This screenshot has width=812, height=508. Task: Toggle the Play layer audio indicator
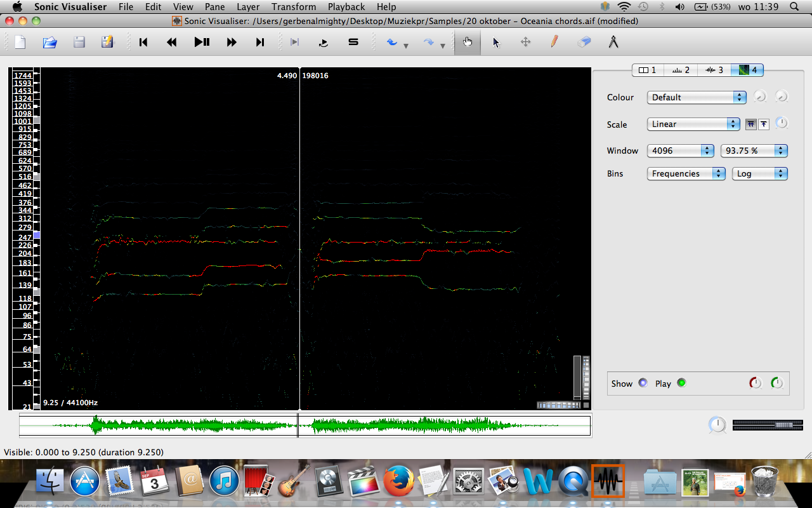(681, 383)
